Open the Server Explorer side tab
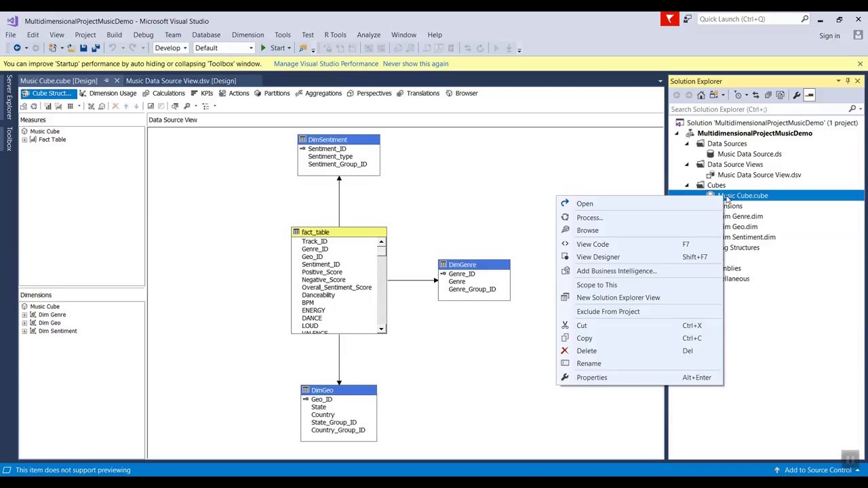This screenshot has height=488, width=868. click(9, 98)
